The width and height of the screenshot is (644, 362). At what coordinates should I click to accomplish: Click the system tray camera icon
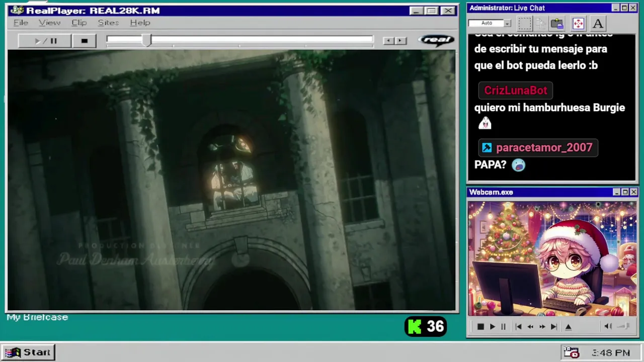[x=571, y=352]
